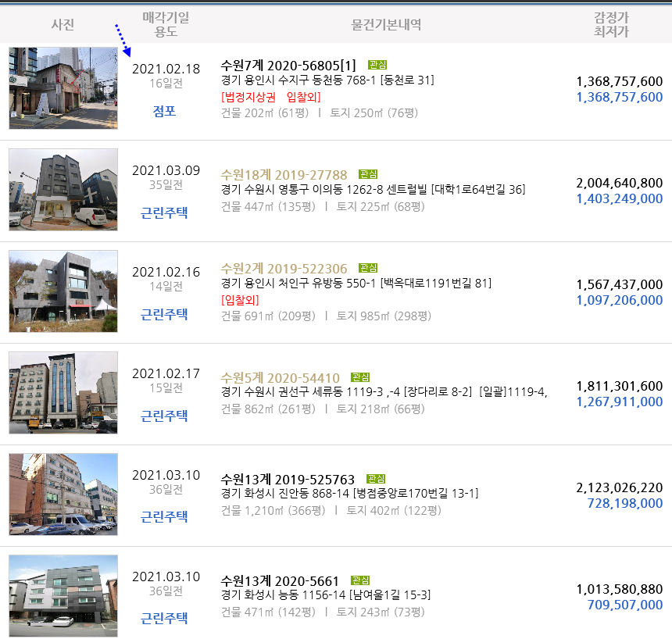Click the minimum price 728,198,000
672x639 pixels.
pos(625,504)
